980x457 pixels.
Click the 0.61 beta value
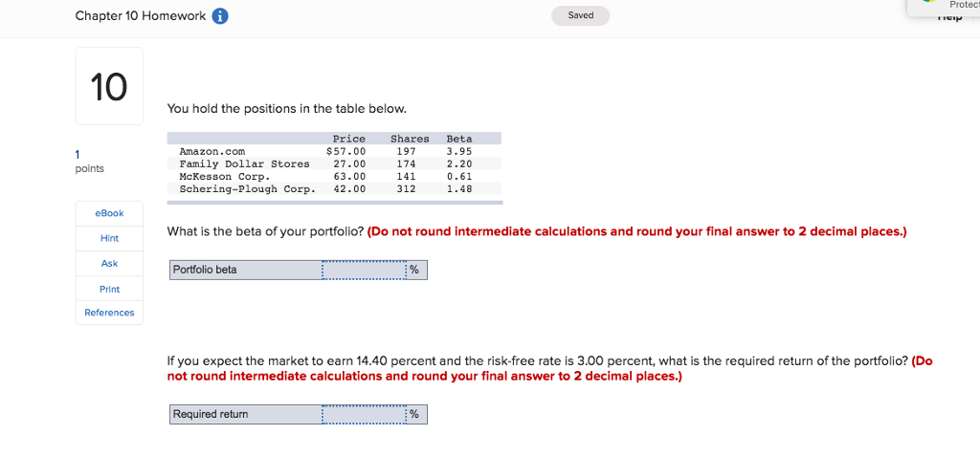tap(459, 176)
